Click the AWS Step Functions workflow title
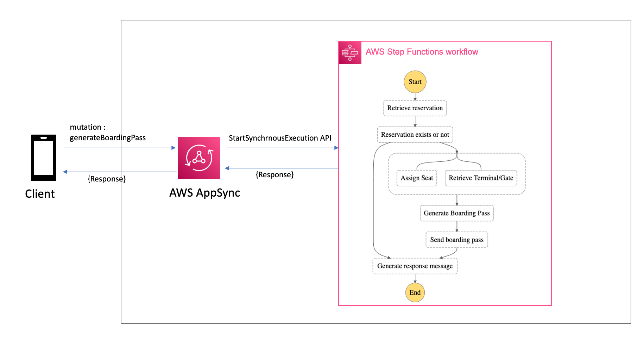This screenshot has width=644, height=358. click(422, 52)
